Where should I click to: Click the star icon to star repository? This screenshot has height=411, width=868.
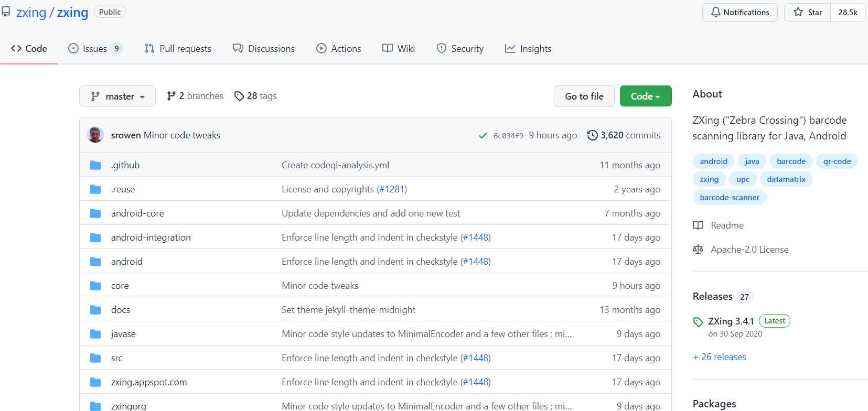pyautogui.click(x=798, y=12)
